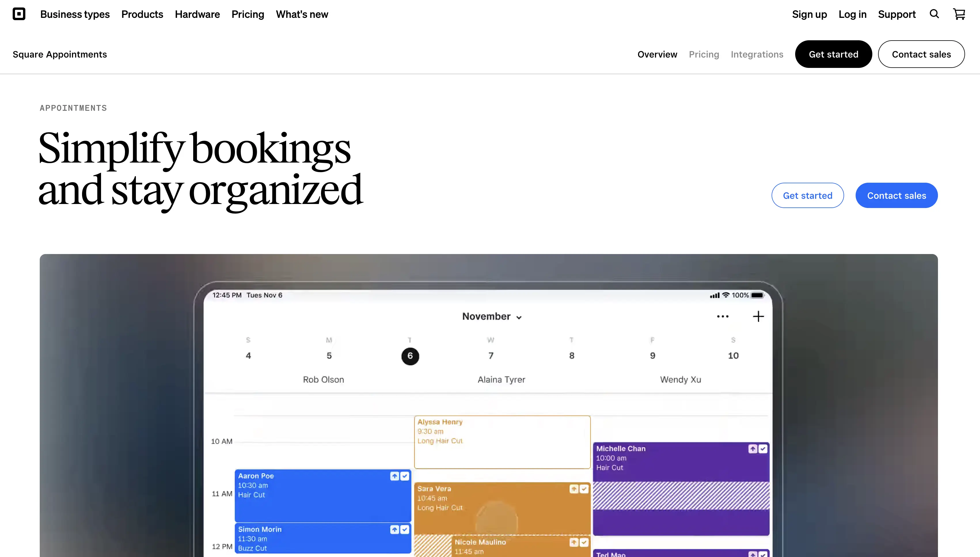
Task: Open the Business types menu
Action: click(75, 14)
